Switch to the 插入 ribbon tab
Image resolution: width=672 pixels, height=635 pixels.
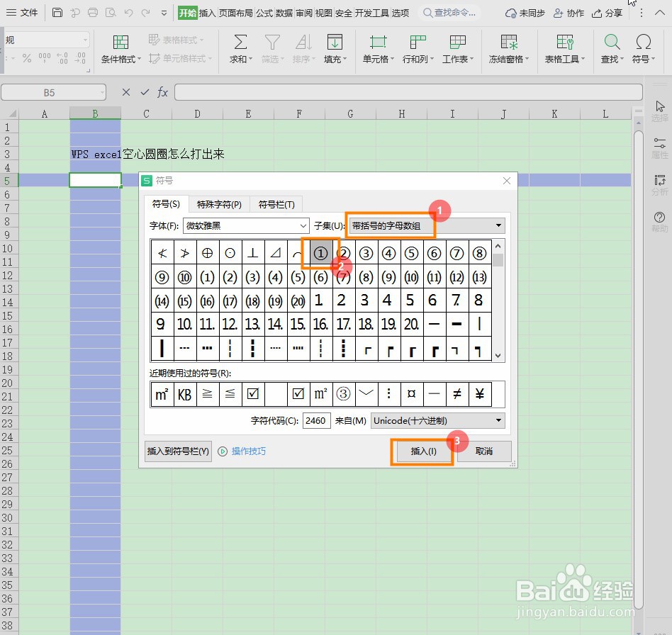(x=208, y=13)
